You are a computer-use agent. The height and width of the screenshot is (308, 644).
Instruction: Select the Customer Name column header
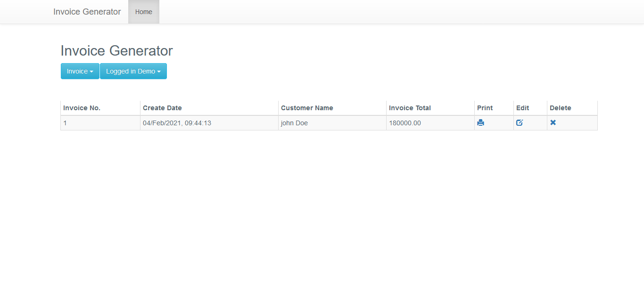[x=332, y=108]
